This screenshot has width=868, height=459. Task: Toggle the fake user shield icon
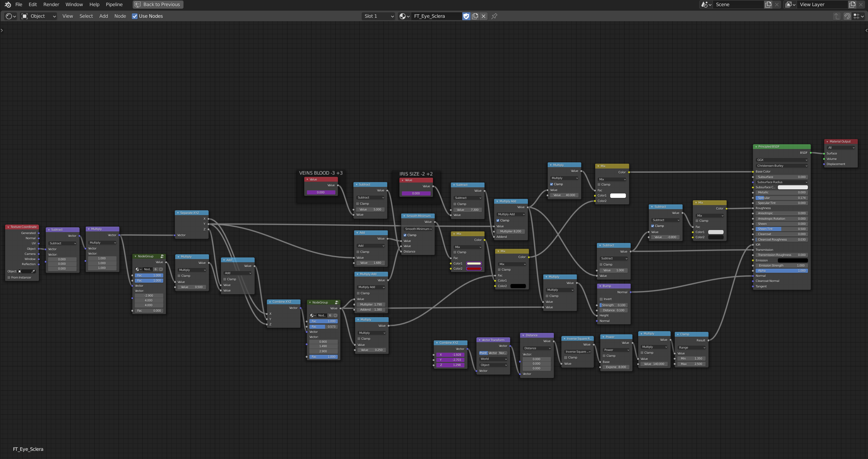coord(466,16)
